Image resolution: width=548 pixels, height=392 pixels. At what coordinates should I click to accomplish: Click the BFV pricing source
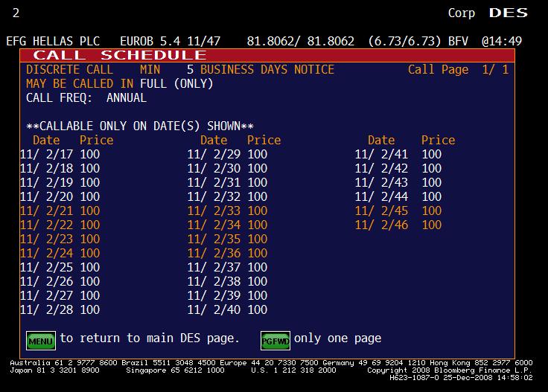pyautogui.click(x=458, y=41)
